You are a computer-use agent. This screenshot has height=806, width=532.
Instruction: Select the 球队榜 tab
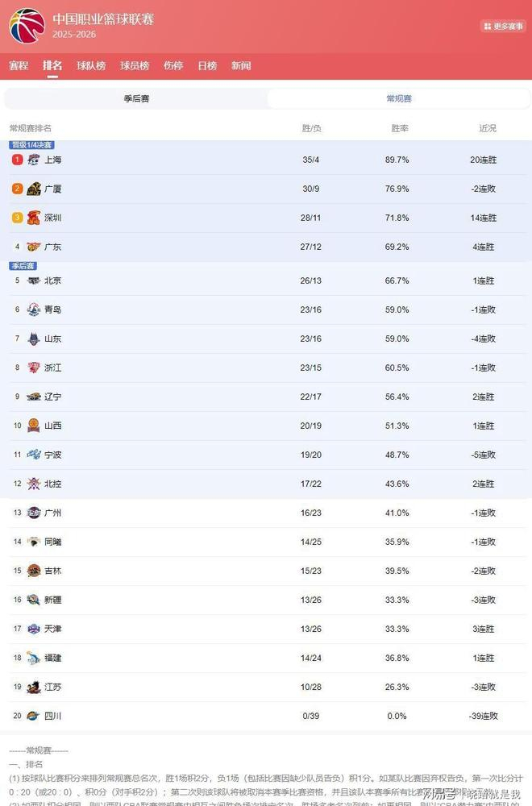[91, 66]
